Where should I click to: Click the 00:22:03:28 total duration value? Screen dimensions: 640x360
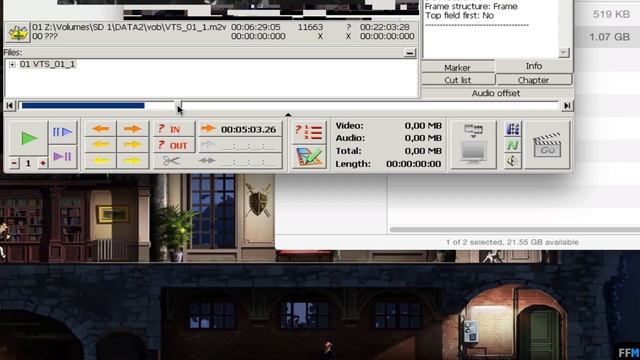click(x=384, y=27)
